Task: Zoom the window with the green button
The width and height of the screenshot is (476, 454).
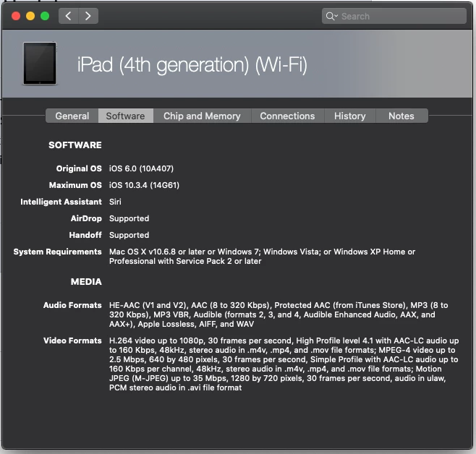Action: point(45,16)
